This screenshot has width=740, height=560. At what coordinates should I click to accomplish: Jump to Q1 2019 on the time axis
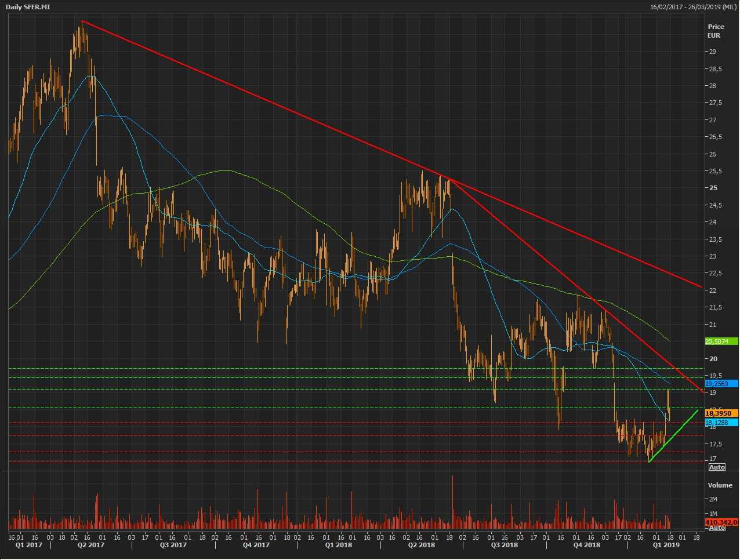666,545
